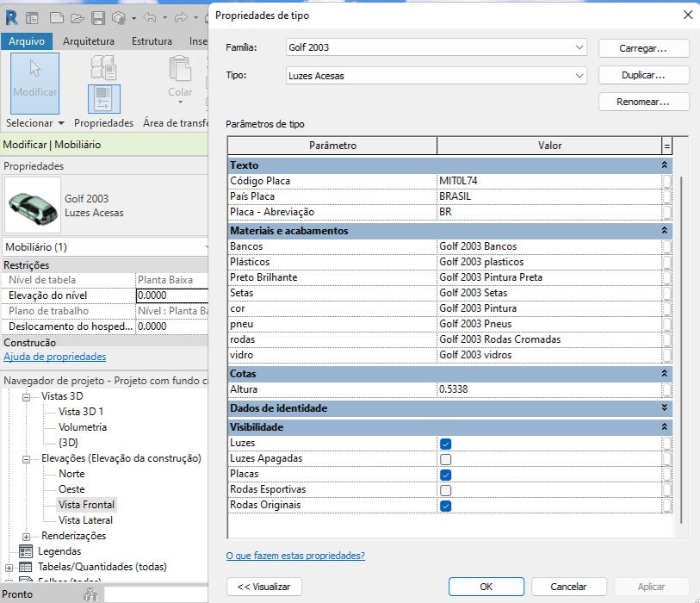The image size is (700, 603).
Task: Check the Rodas Esportivas checkbox
Action: click(445, 490)
